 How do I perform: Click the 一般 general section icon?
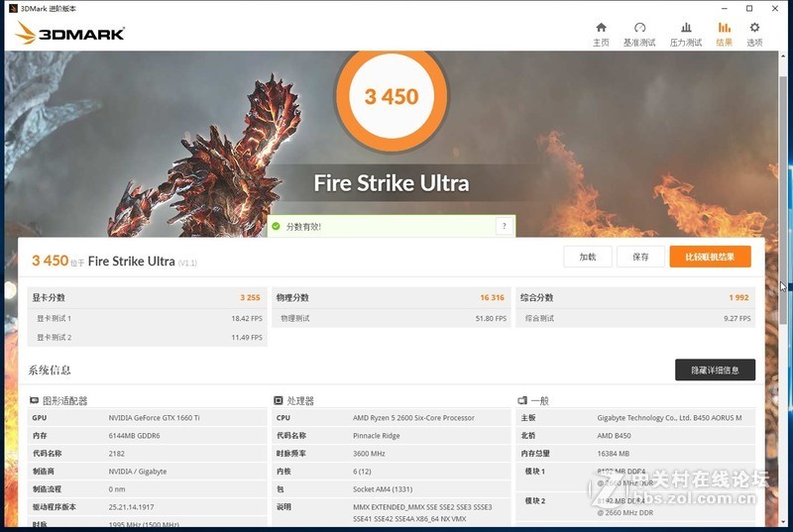[522, 400]
